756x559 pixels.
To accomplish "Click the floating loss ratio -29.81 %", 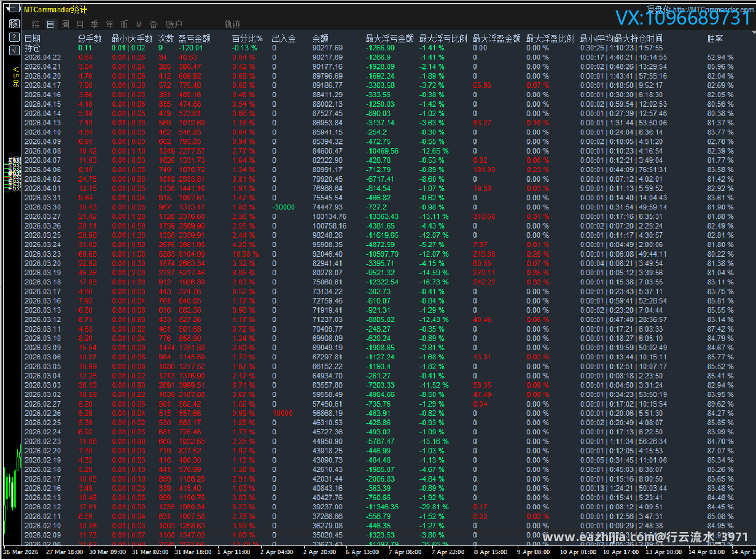I will [434, 507].
